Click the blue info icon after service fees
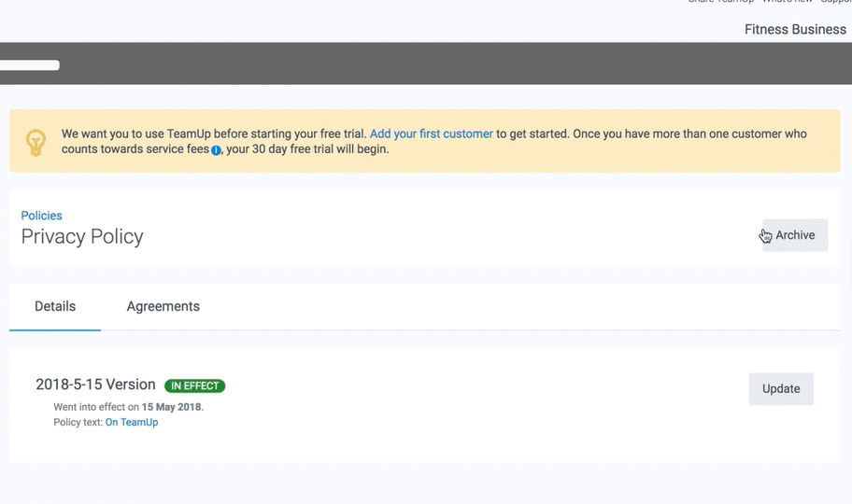This screenshot has width=852, height=504. (x=216, y=150)
